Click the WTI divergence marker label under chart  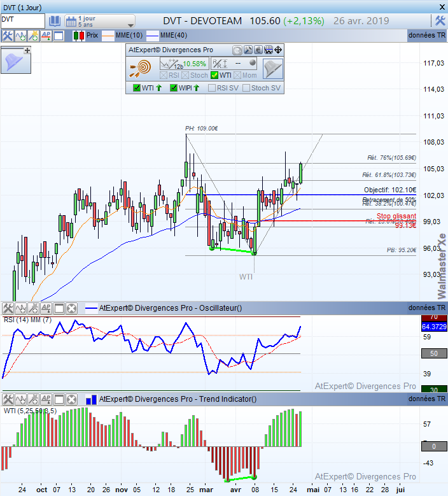(x=246, y=277)
